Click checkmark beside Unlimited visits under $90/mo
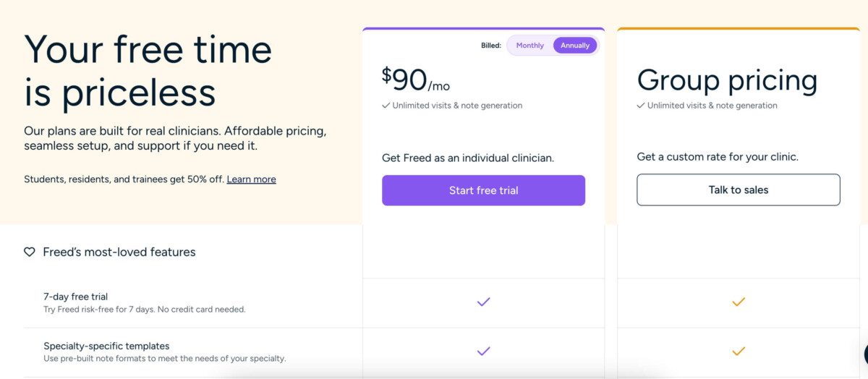868x379 pixels. point(386,106)
